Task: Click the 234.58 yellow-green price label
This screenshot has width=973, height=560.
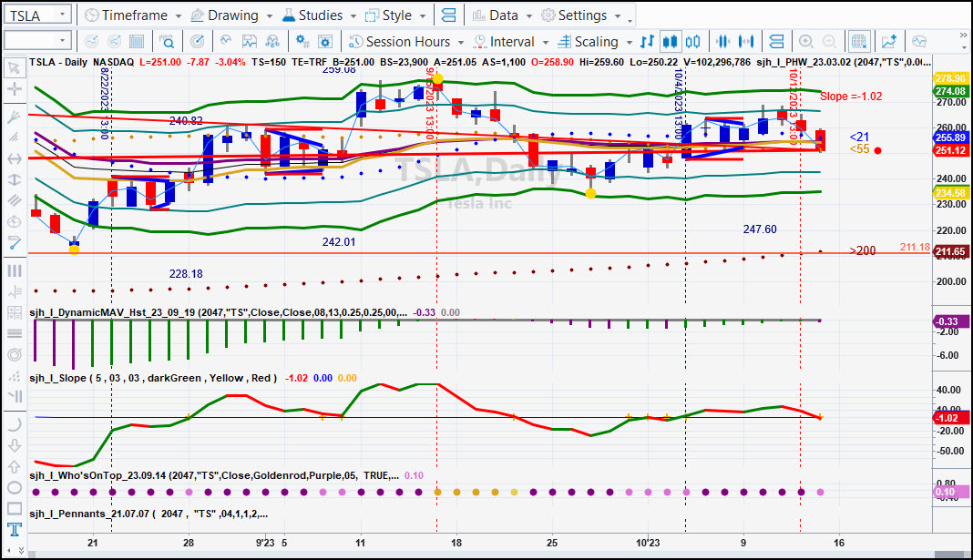Action: click(950, 193)
